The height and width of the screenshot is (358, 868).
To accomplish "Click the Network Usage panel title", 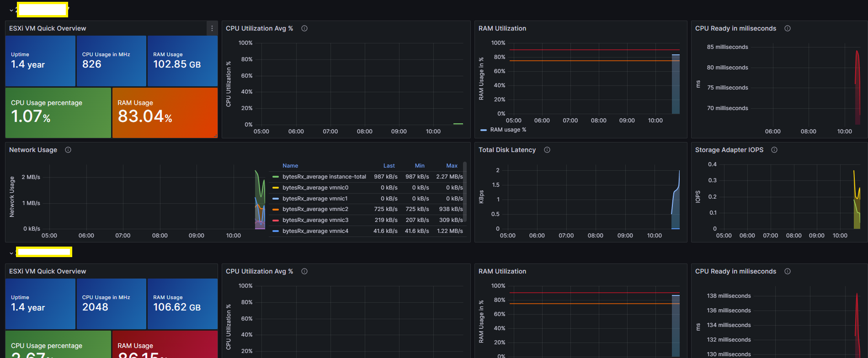I will pos(33,150).
